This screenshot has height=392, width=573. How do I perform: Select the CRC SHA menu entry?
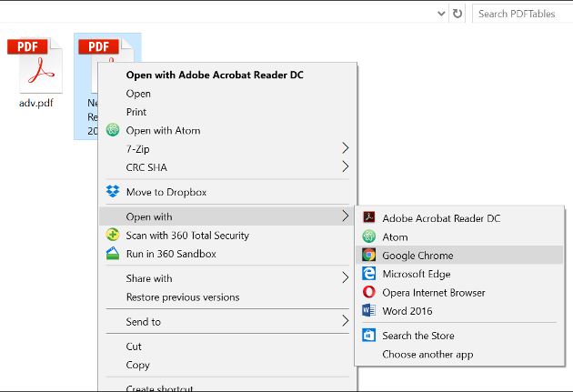click(x=227, y=167)
